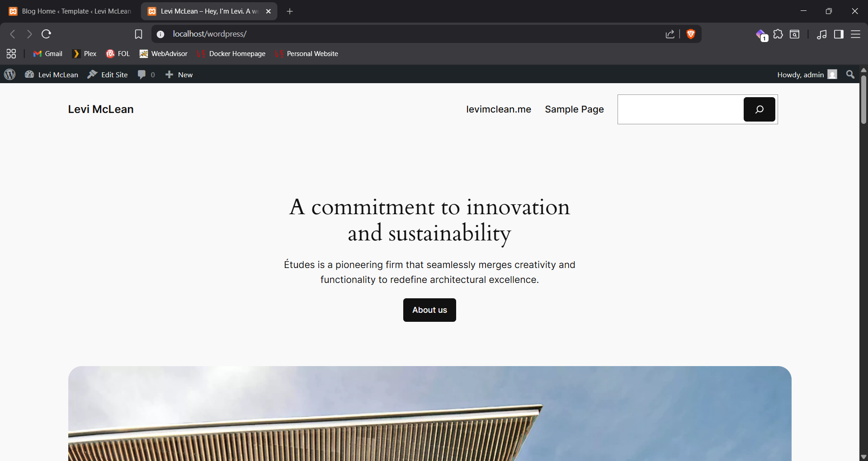
Task: Follow the Sample Page navigation link
Action: click(574, 109)
